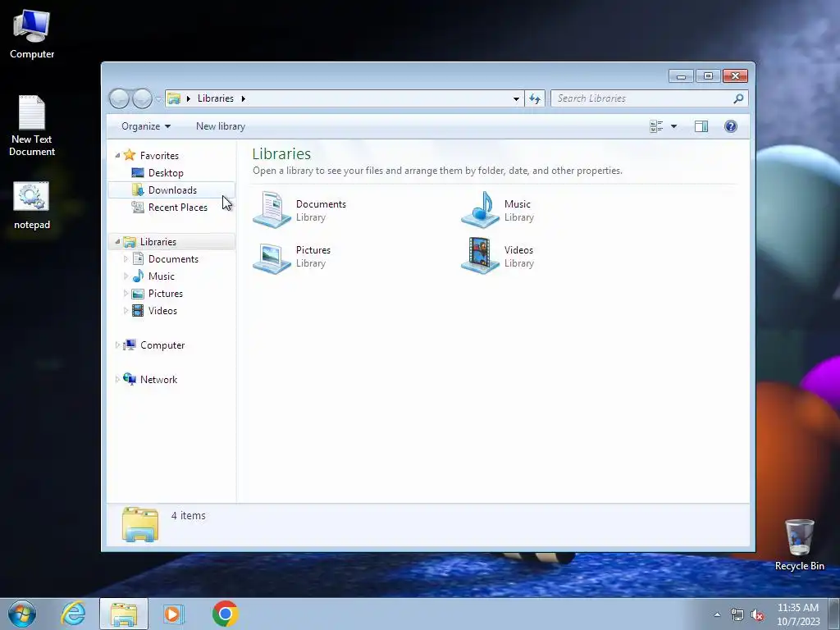The width and height of the screenshot is (840, 630).
Task: Show hidden system tray icons
Action: [x=717, y=614]
